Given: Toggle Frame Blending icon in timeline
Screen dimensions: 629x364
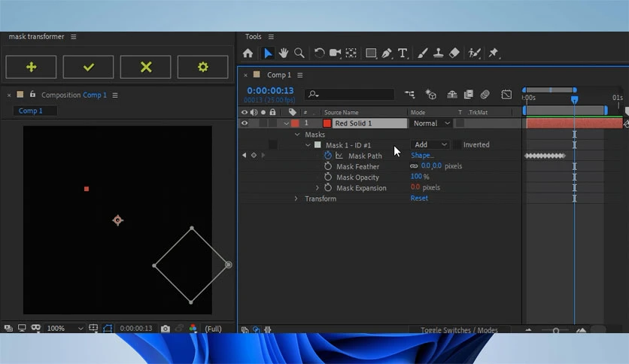Looking at the screenshot, I should click(469, 94).
